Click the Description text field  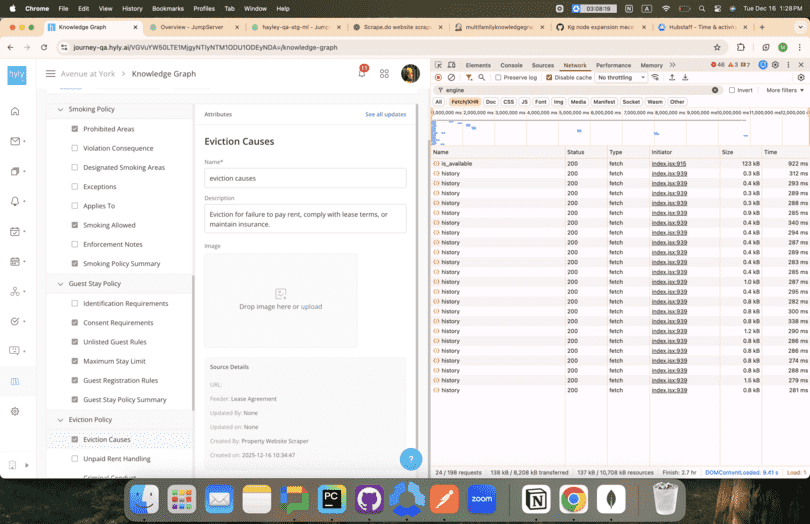(x=305, y=218)
